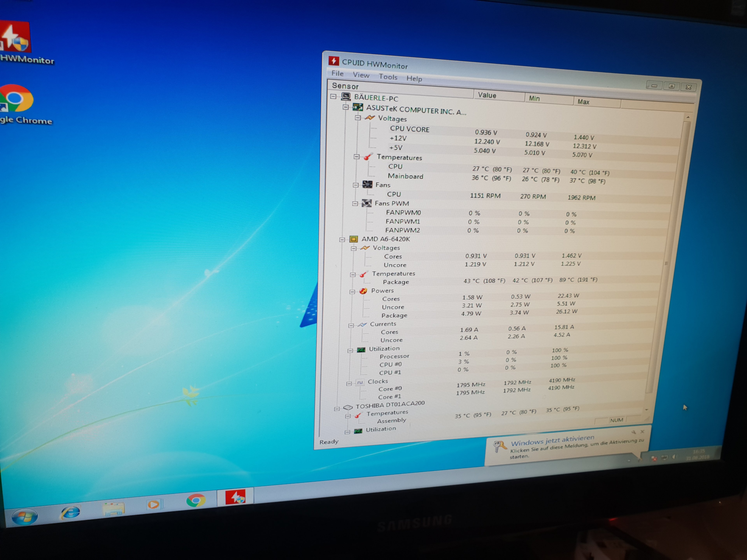Image resolution: width=747 pixels, height=560 pixels.
Task: Select HWMonitor taskbar button
Action: (235, 497)
